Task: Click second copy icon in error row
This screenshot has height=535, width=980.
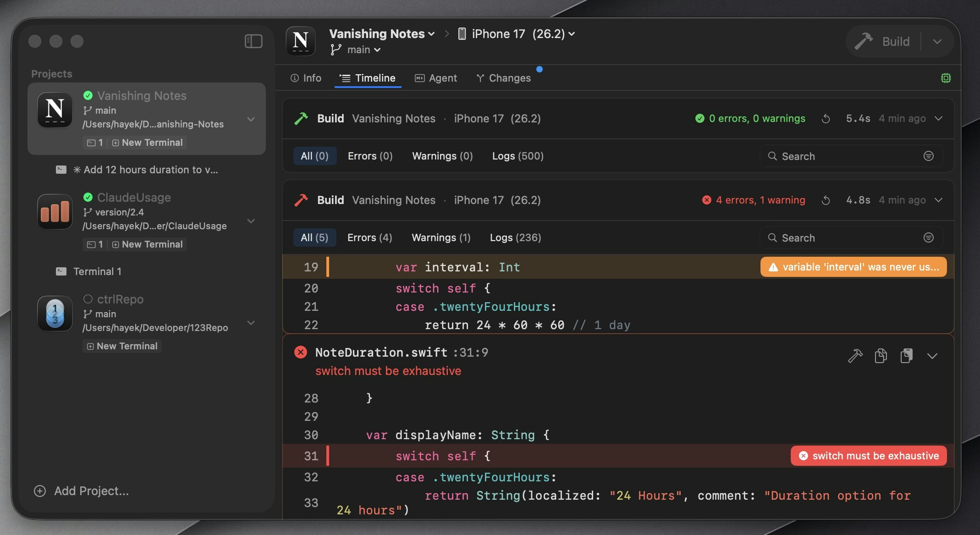Action: [906, 356]
